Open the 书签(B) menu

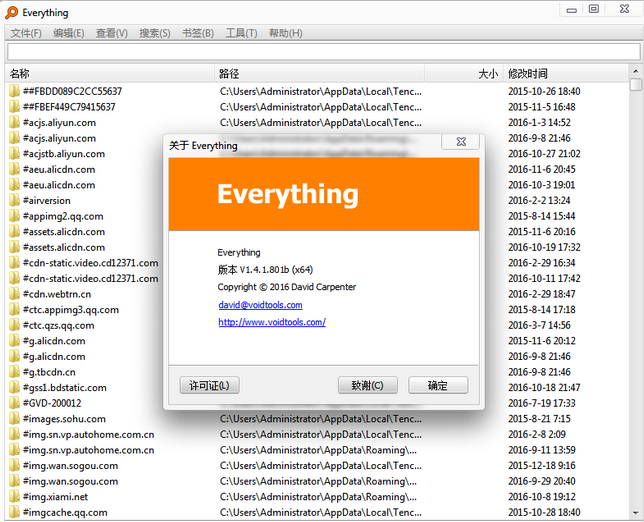point(197,33)
